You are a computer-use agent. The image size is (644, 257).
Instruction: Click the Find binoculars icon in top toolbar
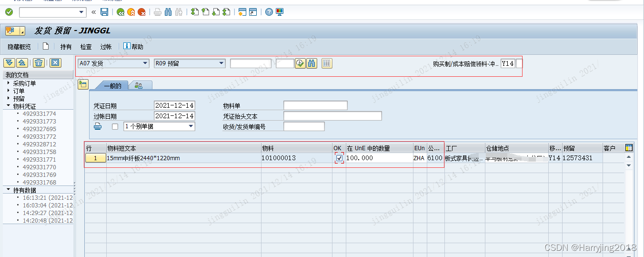pyautogui.click(x=168, y=12)
